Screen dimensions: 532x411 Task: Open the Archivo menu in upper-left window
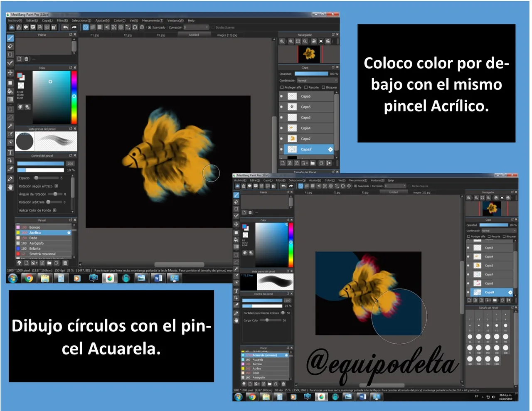pos(15,20)
